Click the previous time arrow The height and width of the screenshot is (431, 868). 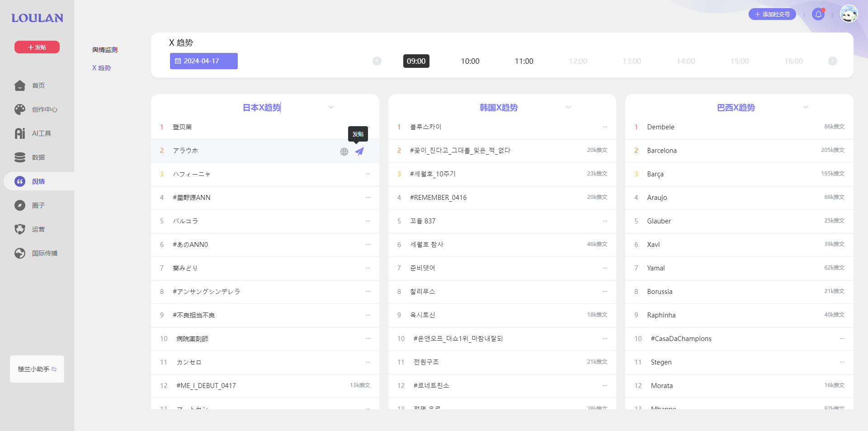pos(377,61)
